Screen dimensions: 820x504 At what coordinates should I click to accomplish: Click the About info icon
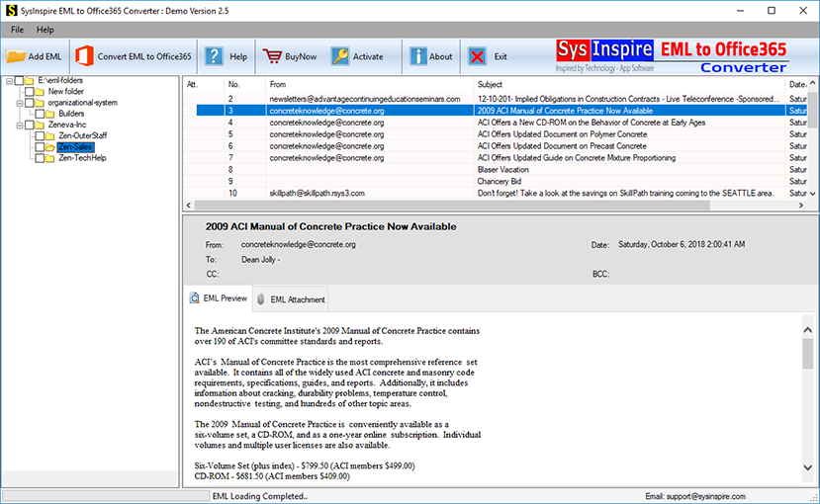(x=417, y=56)
